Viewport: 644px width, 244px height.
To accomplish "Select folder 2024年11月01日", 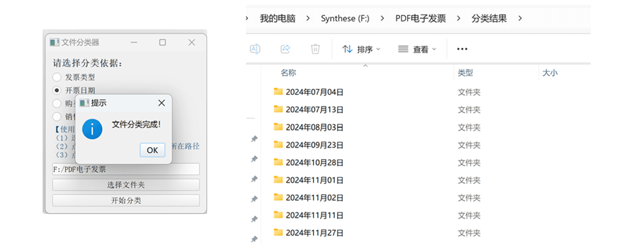I will tap(315, 180).
